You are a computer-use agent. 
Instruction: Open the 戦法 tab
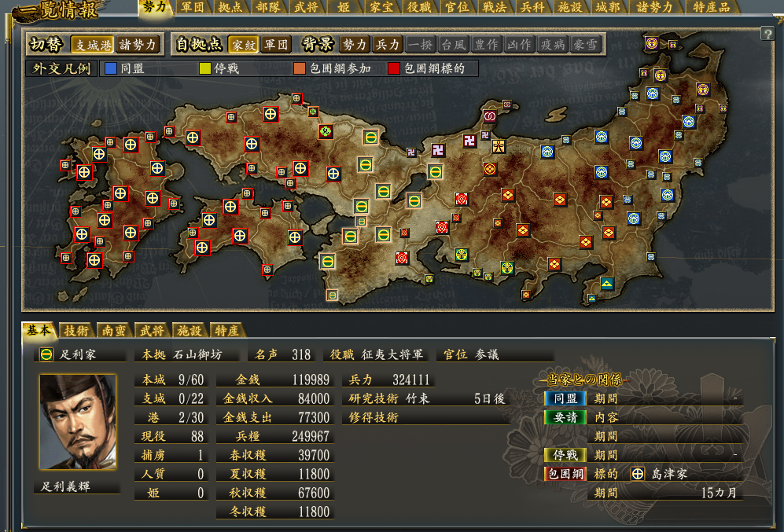495,7
